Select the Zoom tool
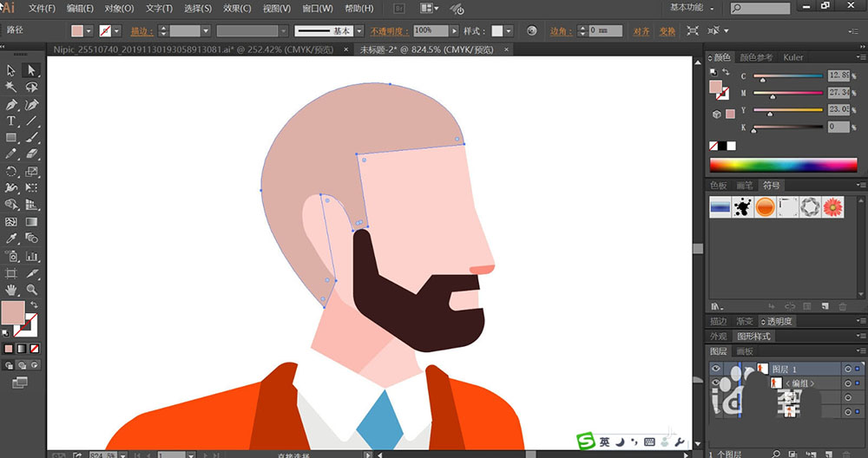868x458 pixels. tap(31, 290)
